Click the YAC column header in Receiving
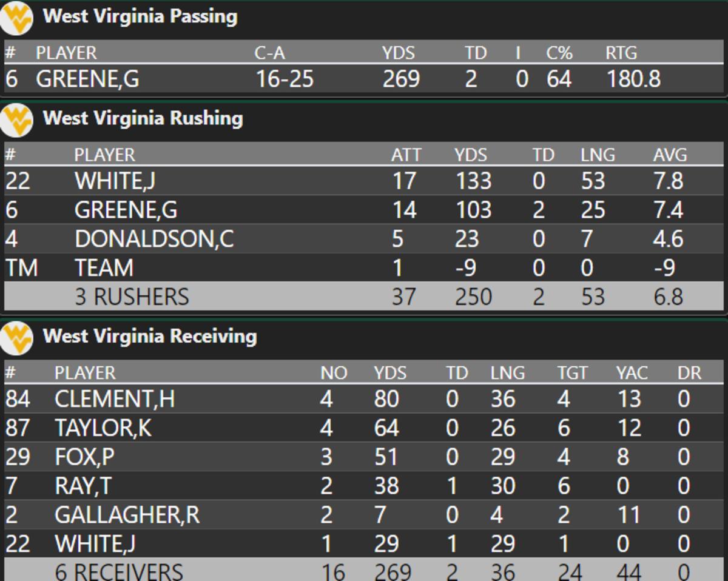The width and height of the screenshot is (728, 581). [x=631, y=373]
